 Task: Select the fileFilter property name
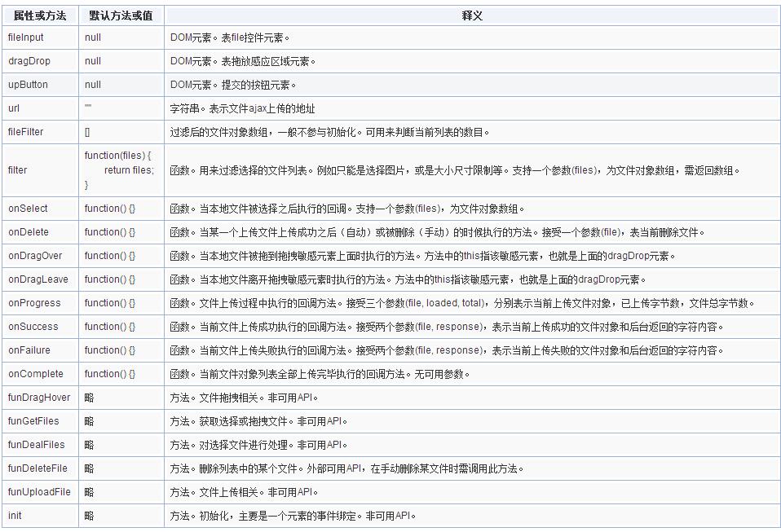point(26,132)
